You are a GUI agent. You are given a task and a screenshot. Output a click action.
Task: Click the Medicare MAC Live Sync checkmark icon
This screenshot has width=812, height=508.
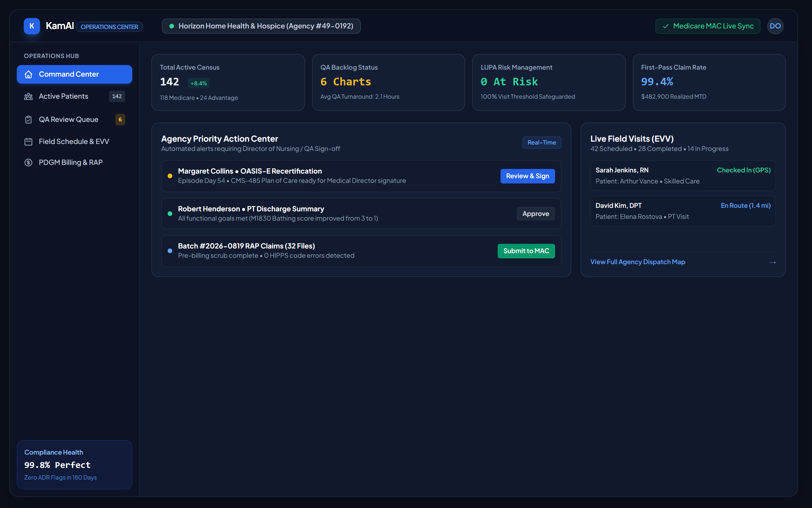666,26
